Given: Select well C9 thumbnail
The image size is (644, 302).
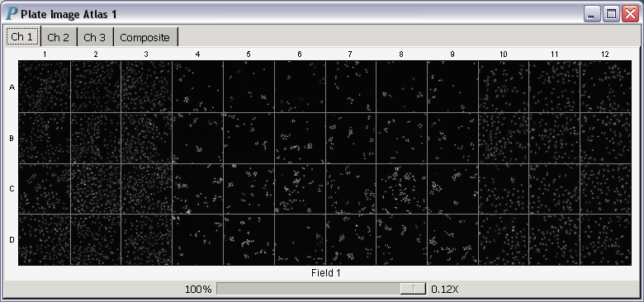Looking at the screenshot, I should pos(452,189).
